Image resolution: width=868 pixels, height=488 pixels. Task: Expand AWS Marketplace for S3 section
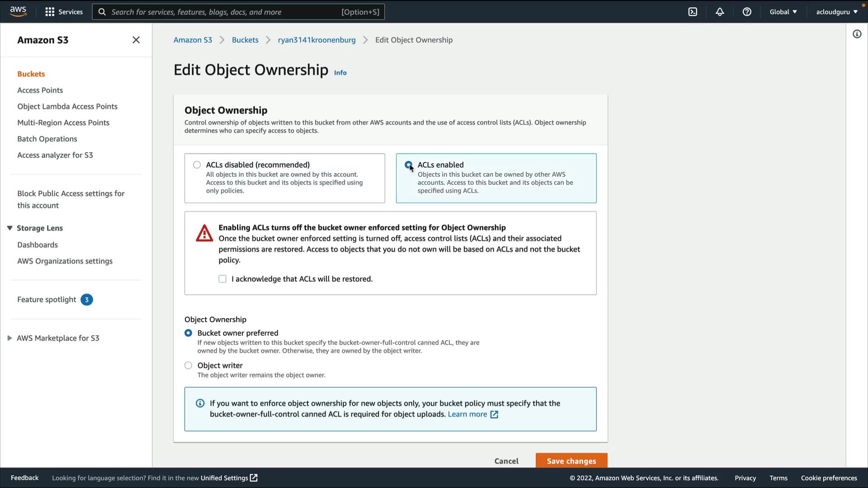click(9, 338)
